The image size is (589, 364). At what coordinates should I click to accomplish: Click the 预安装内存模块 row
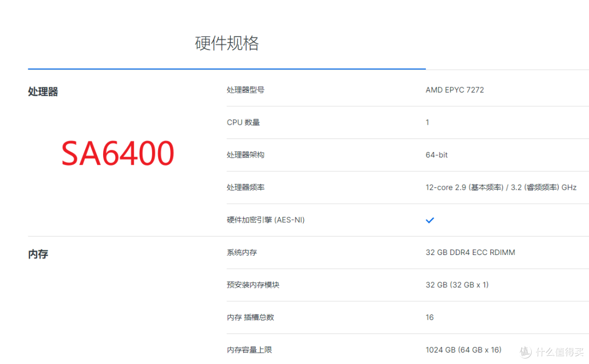tap(254, 285)
